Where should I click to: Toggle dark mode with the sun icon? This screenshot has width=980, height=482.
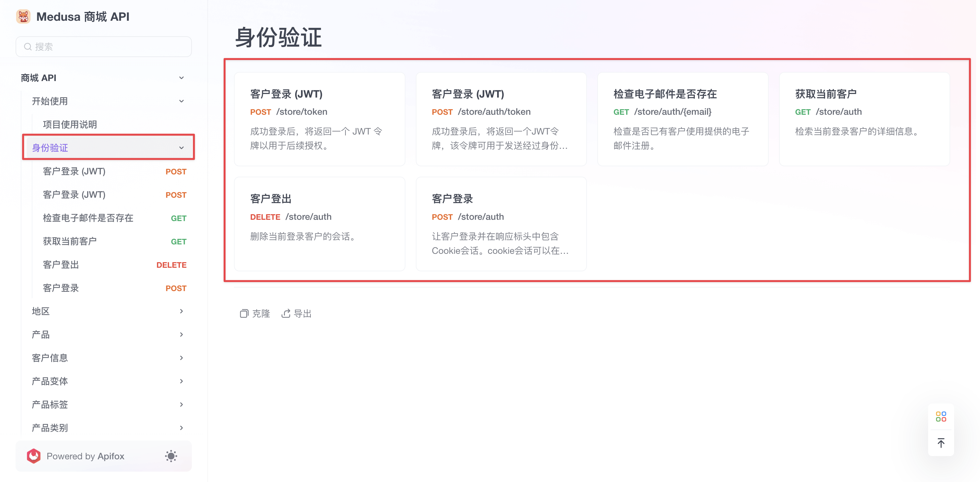(x=171, y=456)
